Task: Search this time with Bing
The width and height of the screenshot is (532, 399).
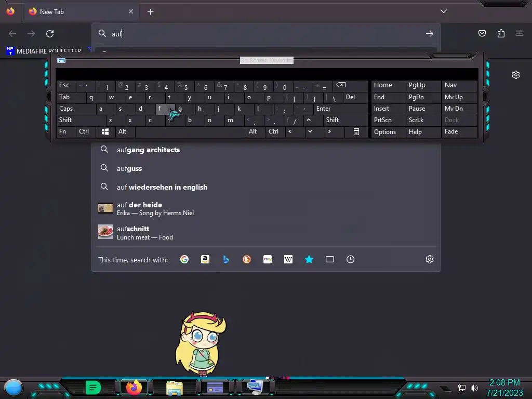Action: [226, 260]
